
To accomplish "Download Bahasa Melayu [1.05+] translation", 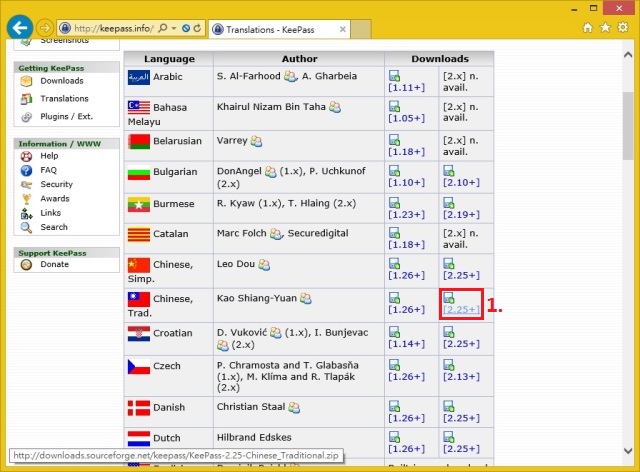I will click(406, 118).
